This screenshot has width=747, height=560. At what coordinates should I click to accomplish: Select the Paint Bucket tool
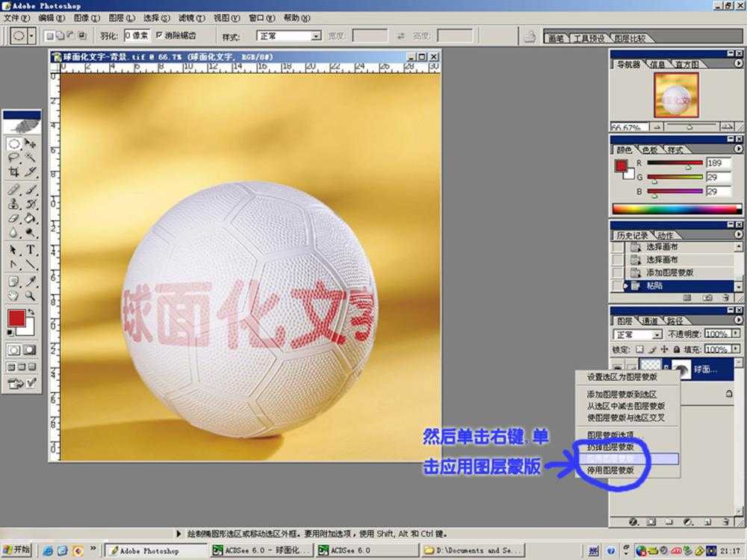31,218
